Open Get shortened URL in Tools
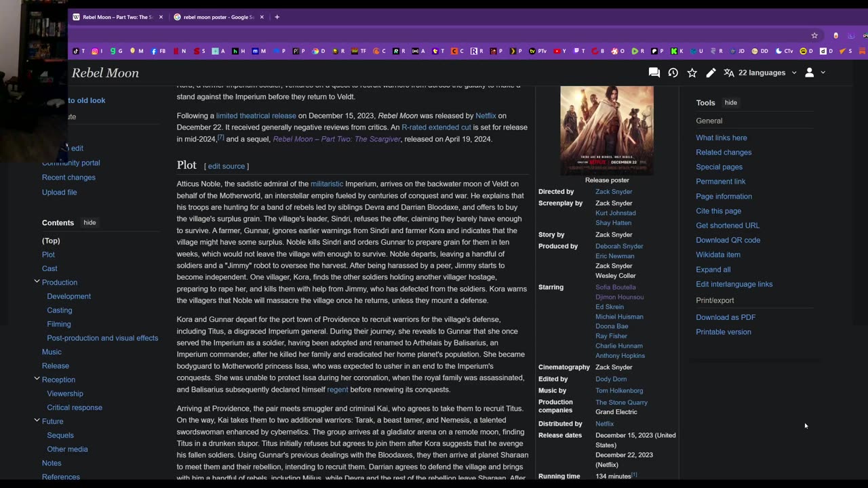The width and height of the screenshot is (868, 488). pyautogui.click(x=728, y=225)
